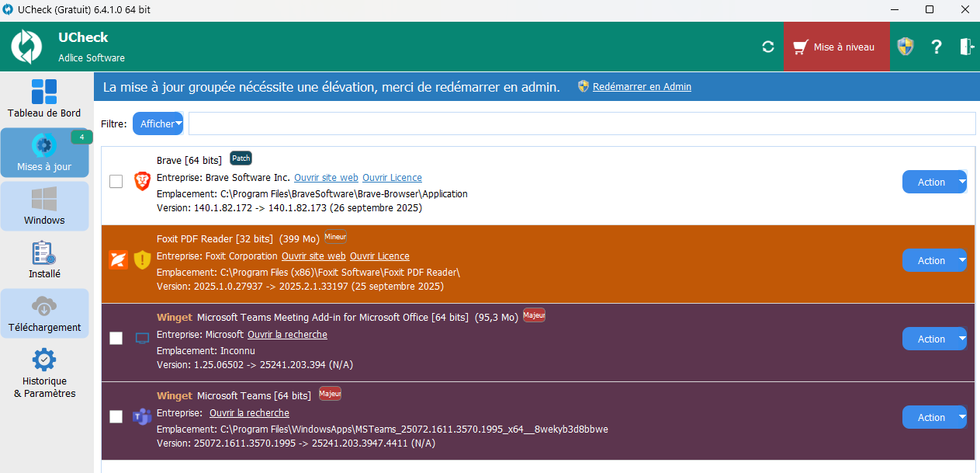Open Foxit's Ouvrir site web link
Viewport: 980px width, 473px height.
point(313,256)
